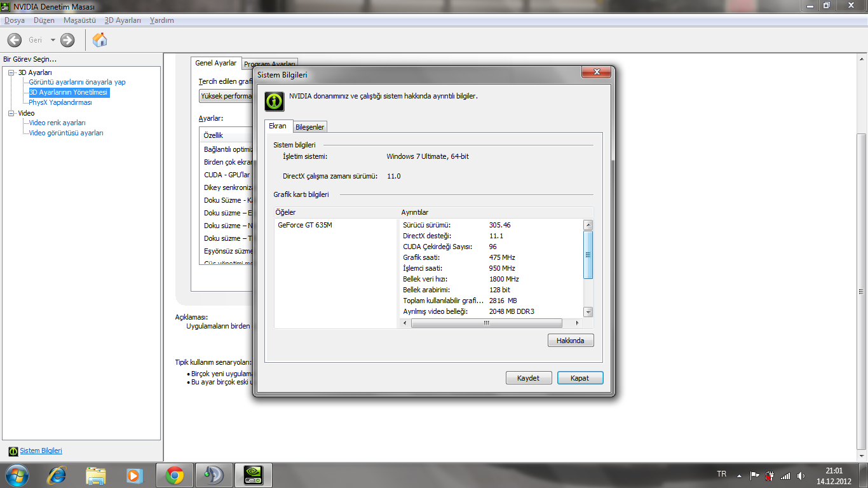Open the Masaüstü menu
This screenshot has width=868, height=488.
[x=79, y=20]
